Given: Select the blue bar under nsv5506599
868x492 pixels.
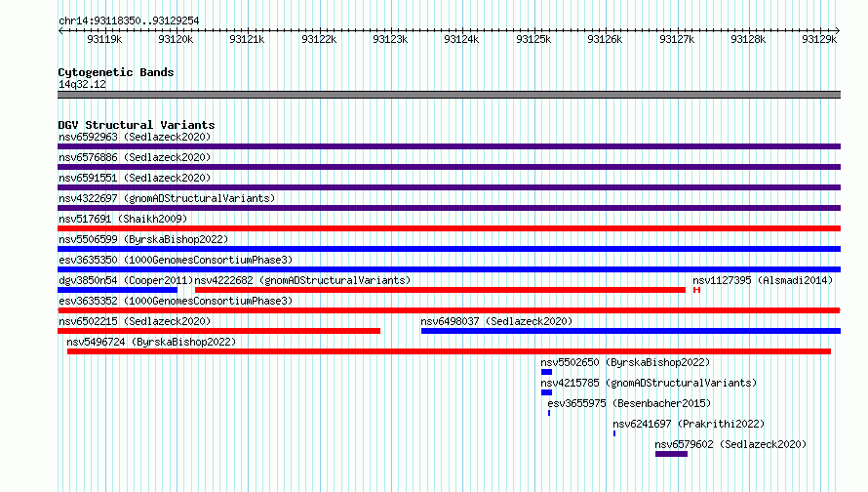Looking at the screenshot, I should coord(449,249).
